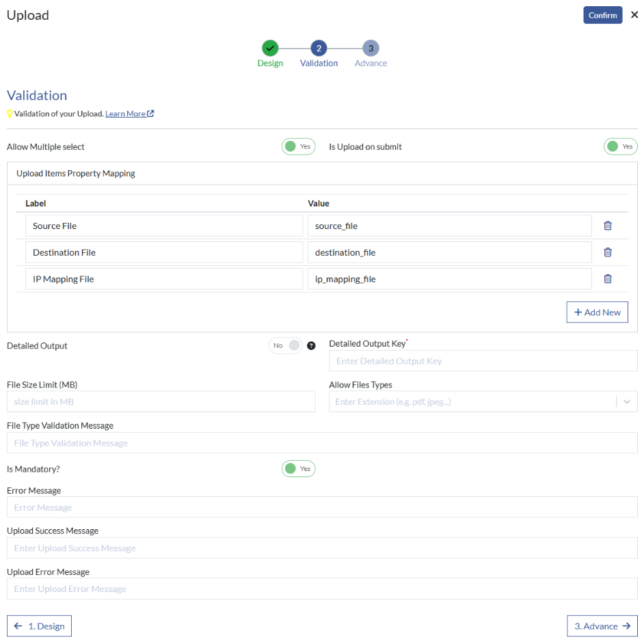The height and width of the screenshot is (644, 644).
Task: Open the Allow Files Types dropdown
Action: coord(627,401)
